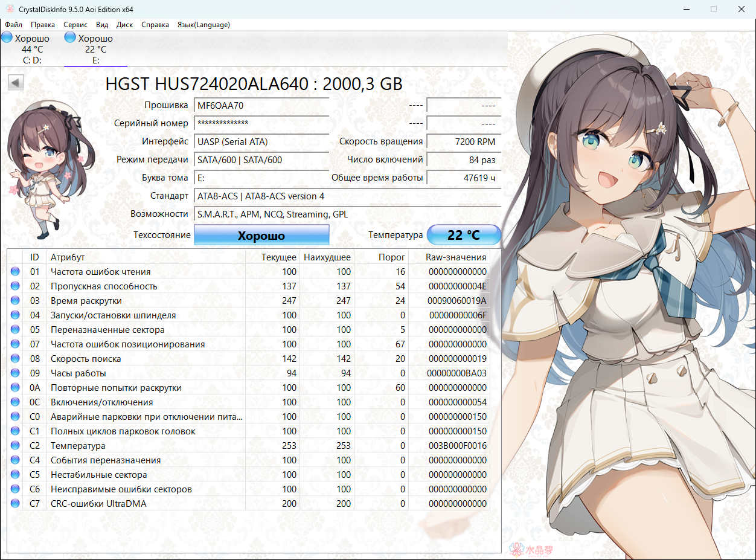Click the previous disk arrow button
Viewport: 756px width, 560px height.
(x=16, y=83)
